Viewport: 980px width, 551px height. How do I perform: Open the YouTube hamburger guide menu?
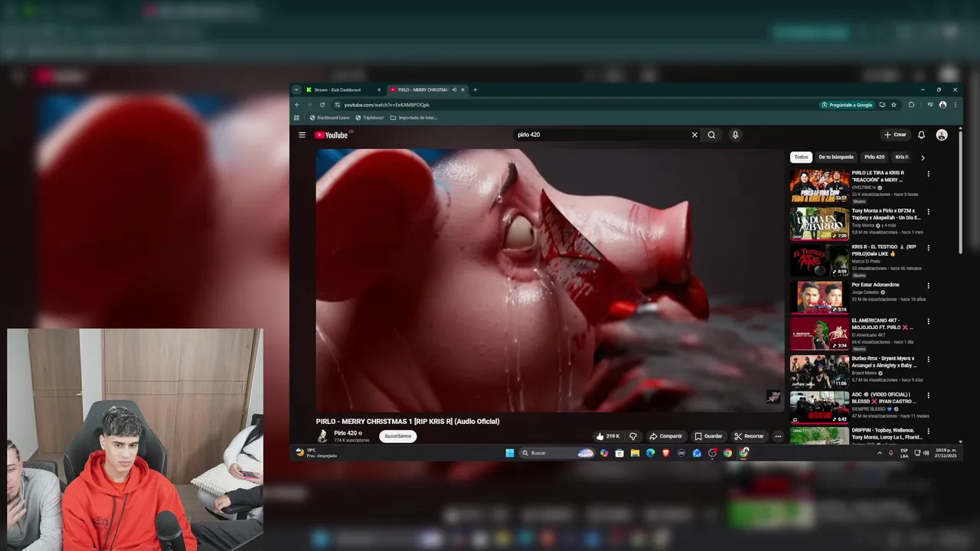[302, 135]
